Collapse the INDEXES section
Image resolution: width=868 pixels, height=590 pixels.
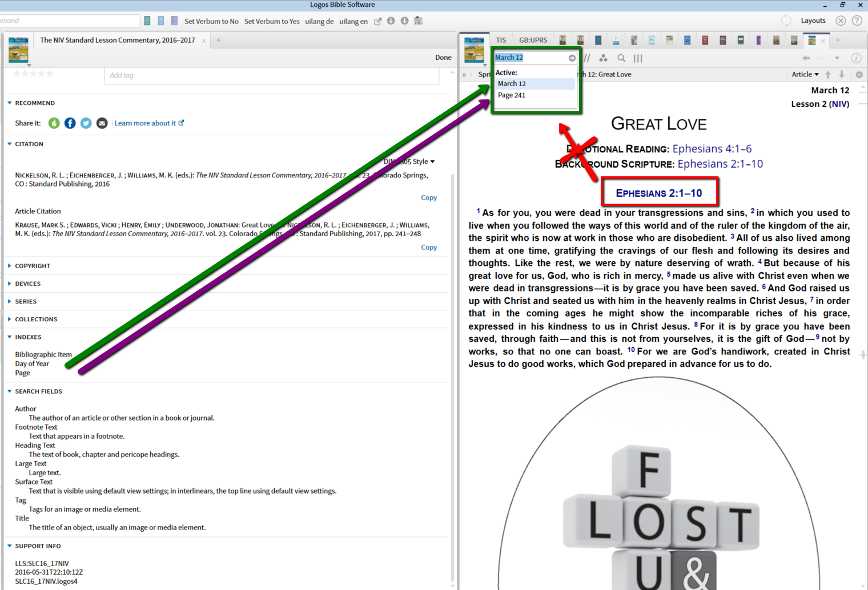tap(10, 337)
